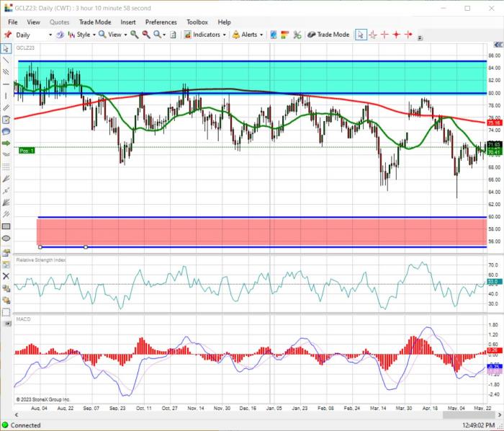Select the green arrow marker tool
Image resolution: width=504 pixels, height=431 pixels.
click(x=6, y=143)
